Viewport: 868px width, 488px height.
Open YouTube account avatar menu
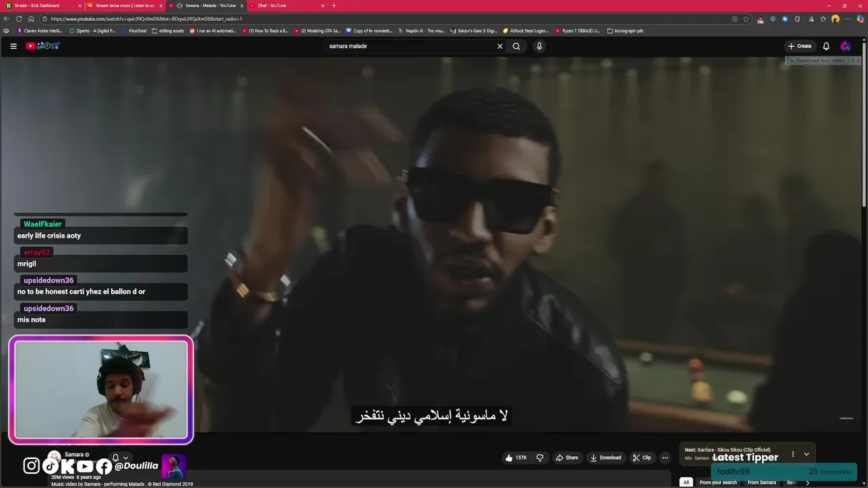845,46
